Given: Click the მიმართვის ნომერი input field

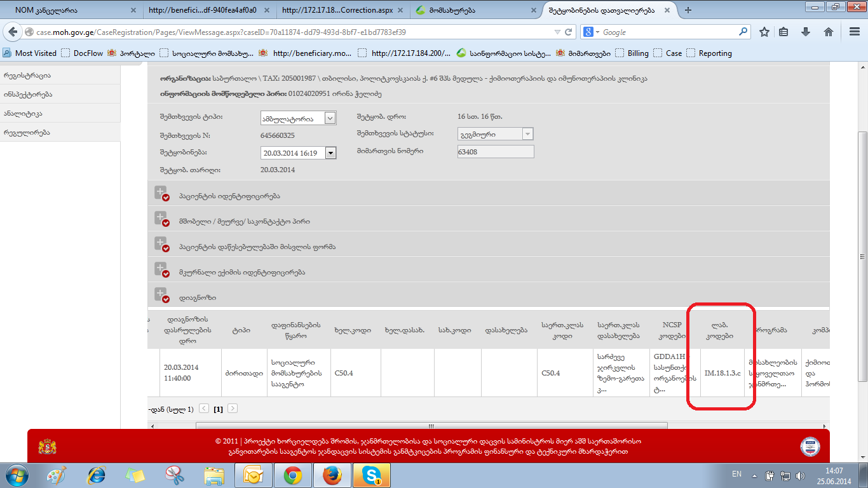Looking at the screenshot, I should click(x=496, y=151).
